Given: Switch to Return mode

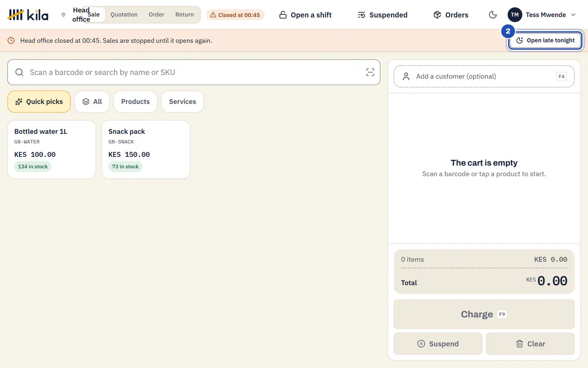Looking at the screenshot, I should click(x=185, y=15).
